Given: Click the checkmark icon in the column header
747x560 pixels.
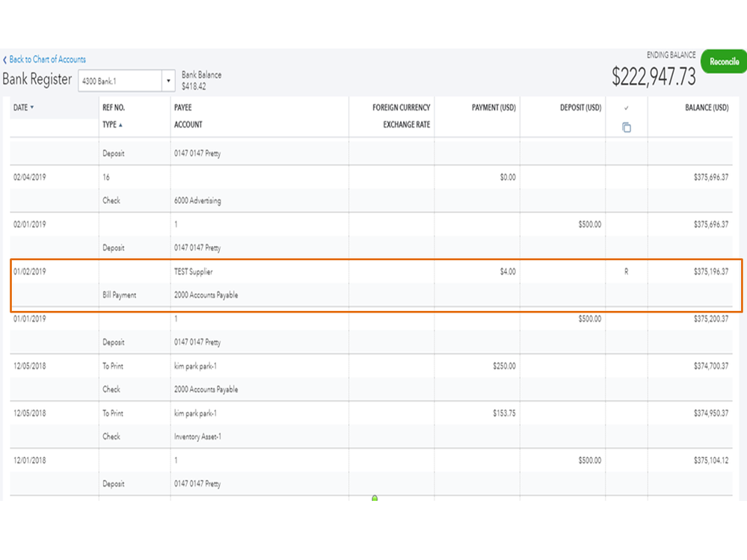Looking at the screenshot, I should pyautogui.click(x=627, y=108).
